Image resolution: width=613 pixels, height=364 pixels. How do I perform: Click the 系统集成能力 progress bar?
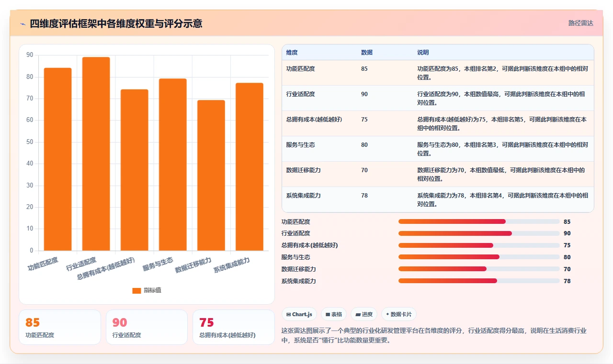479,281
